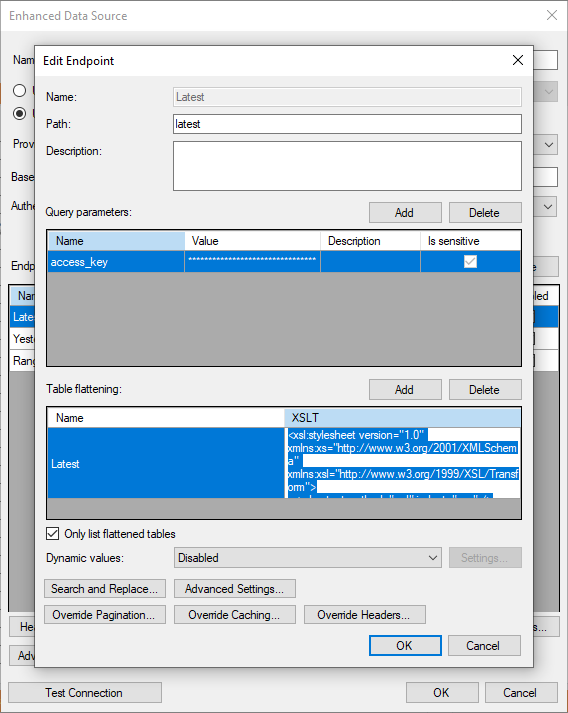Open Search and Replace settings
Image resolution: width=568 pixels, height=713 pixels.
pyautogui.click(x=105, y=588)
